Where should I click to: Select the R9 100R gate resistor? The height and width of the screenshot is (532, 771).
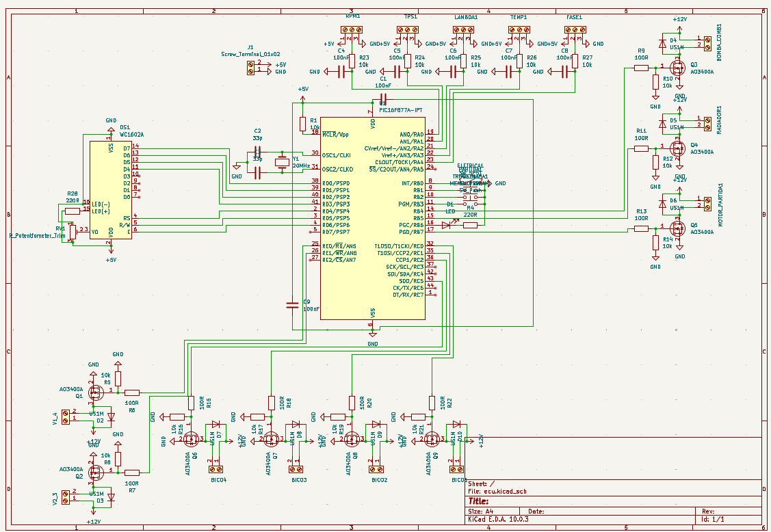point(641,68)
